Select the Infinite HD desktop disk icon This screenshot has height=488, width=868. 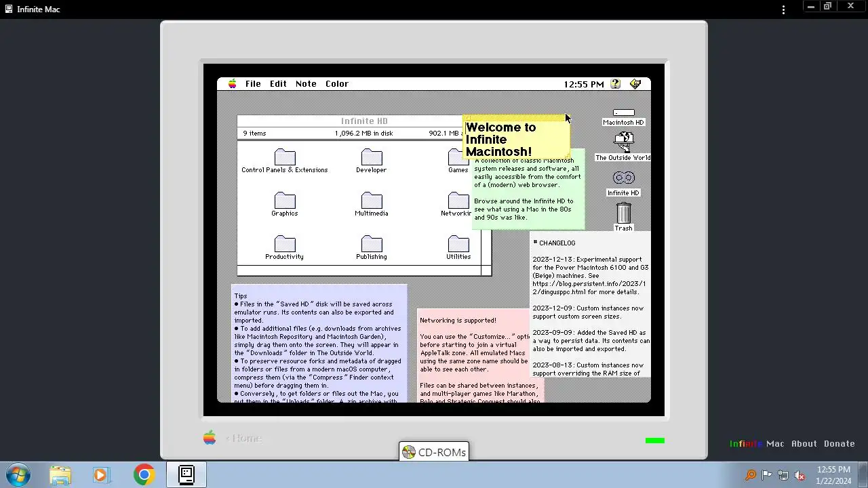point(623,182)
